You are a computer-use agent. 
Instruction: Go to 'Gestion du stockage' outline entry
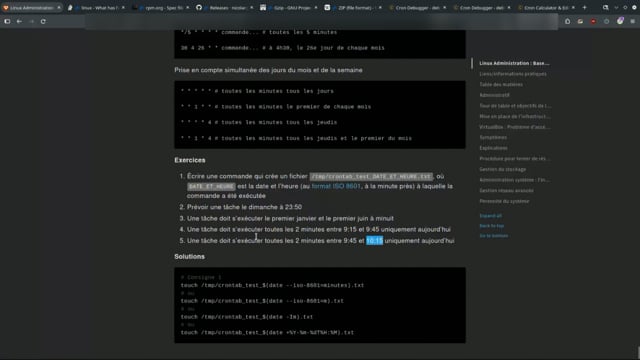click(x=502, y=169)
